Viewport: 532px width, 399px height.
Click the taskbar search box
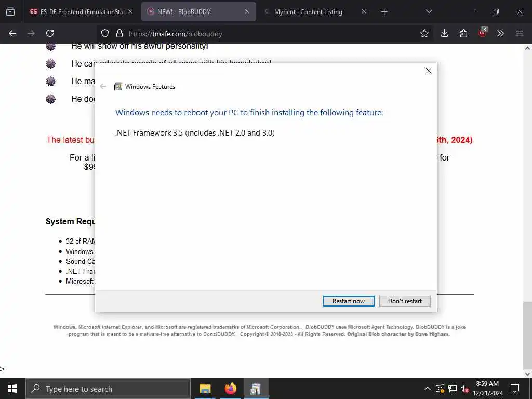[x=108, y=389]
